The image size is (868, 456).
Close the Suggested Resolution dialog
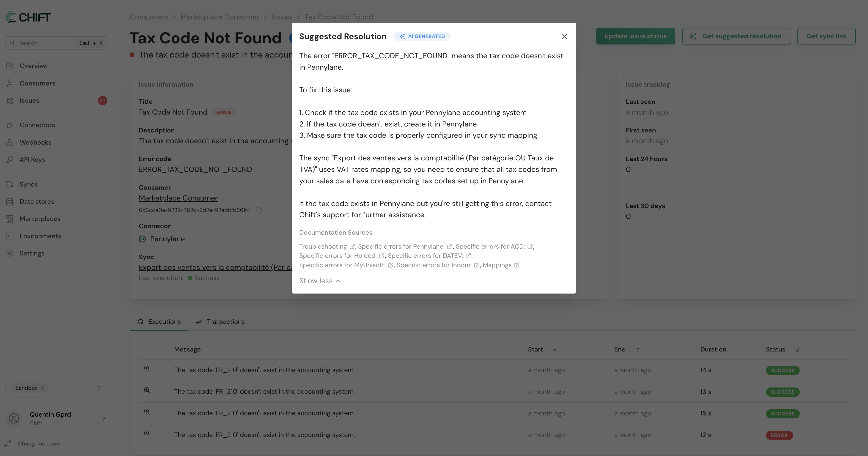tap(564, 36)
